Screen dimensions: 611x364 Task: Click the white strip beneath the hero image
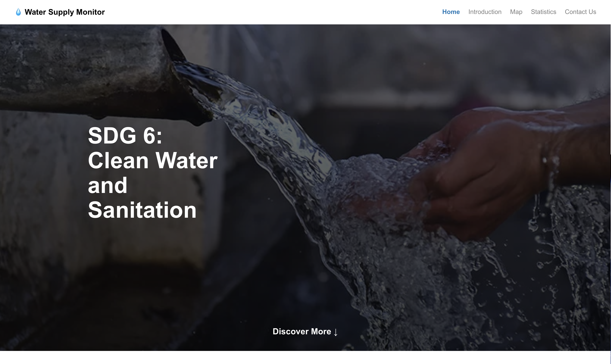pos(305,357)
